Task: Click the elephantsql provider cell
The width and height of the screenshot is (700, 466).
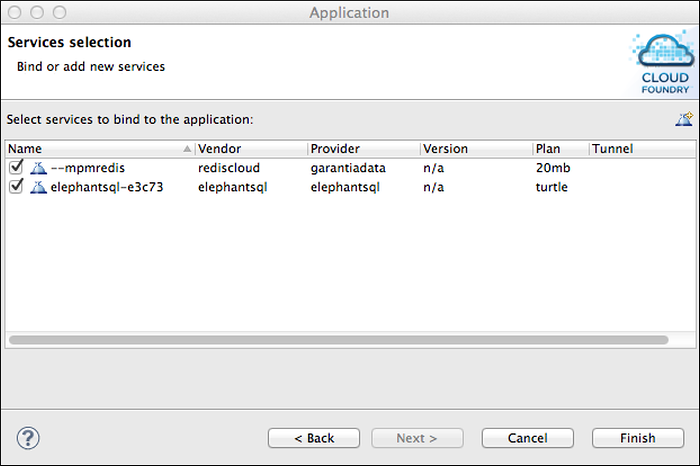Action: click(x=345, y=187)
